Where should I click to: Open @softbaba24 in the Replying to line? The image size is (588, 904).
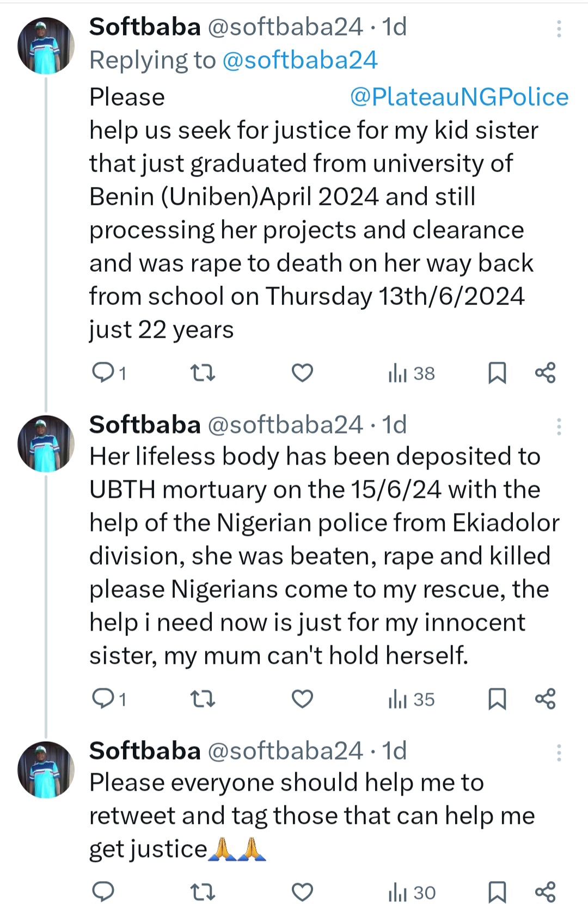click(x=300, y=60)
